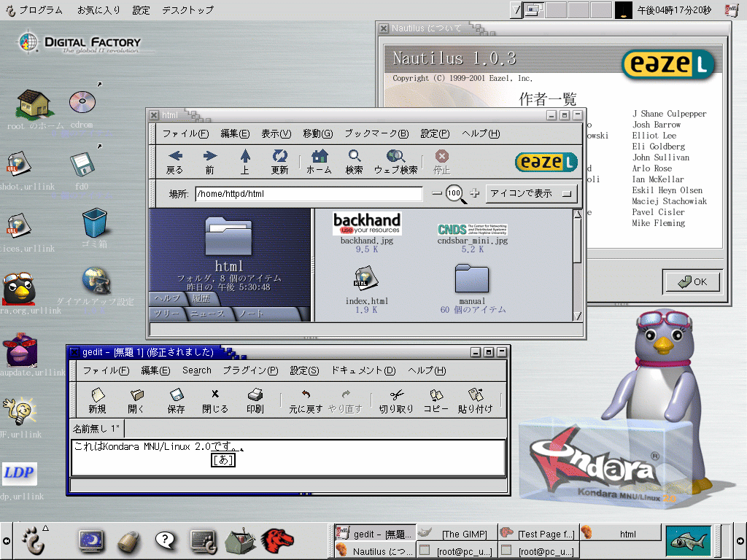Open the gedit ドキュメント(D) menu
747x560 pixels.
click(x=363, y=370)
